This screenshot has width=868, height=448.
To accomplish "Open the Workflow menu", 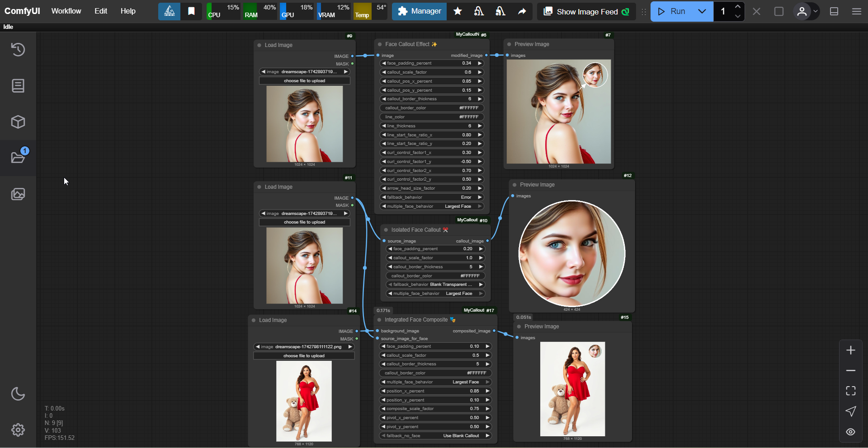I will [x=66, y=11].
